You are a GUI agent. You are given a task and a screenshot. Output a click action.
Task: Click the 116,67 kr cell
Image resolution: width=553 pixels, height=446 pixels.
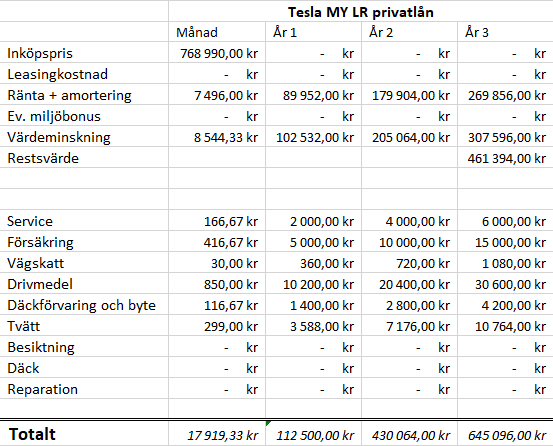217,305
